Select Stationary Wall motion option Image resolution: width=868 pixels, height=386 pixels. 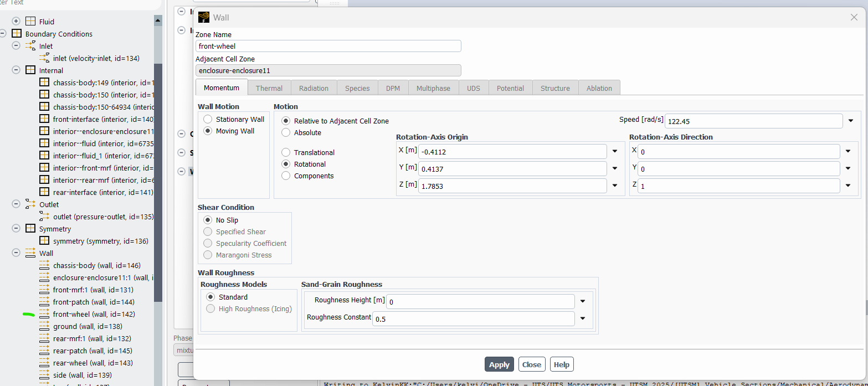[x=208, y=119]
